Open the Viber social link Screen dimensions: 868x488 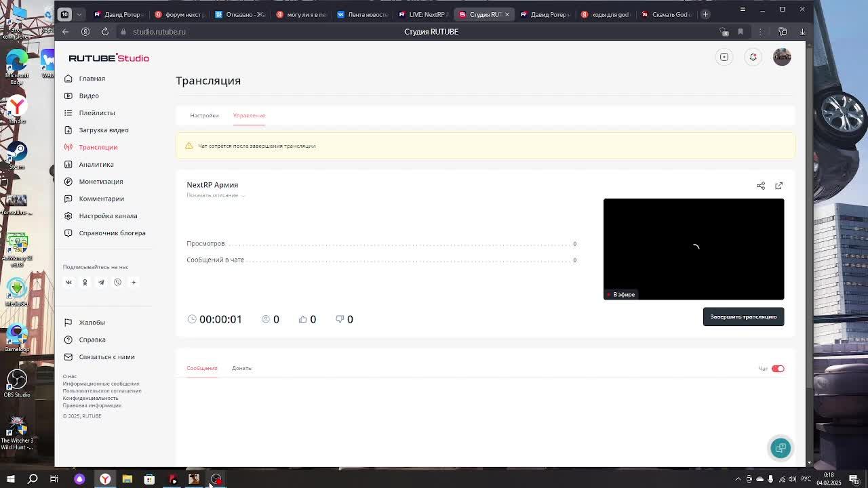(117, 282)
